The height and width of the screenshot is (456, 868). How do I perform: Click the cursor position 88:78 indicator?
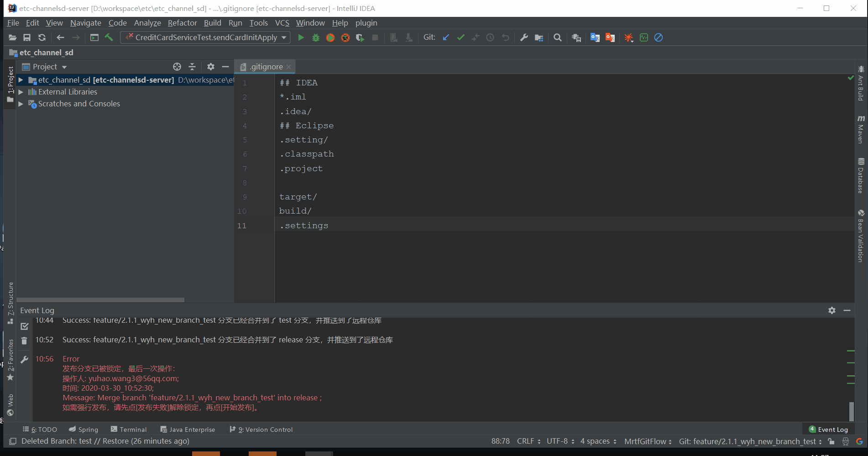pyautogui.click(x=501, y=441)
